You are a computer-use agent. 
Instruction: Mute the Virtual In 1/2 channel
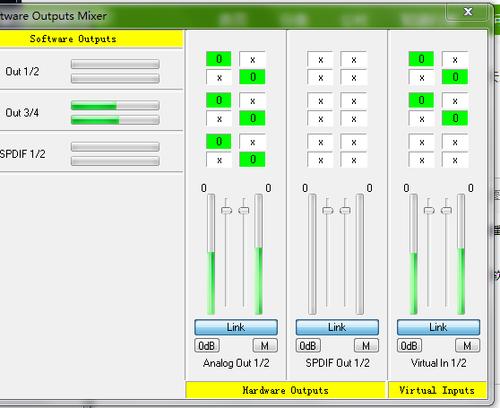(468, 346)
